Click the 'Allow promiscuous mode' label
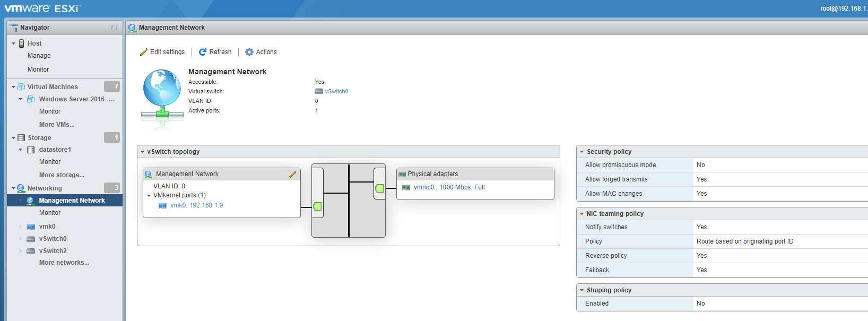 [x=620, y=165]
